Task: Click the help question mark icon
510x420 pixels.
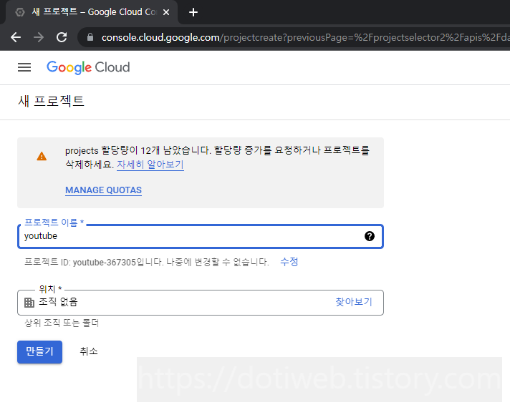Action: click(370, 236)
